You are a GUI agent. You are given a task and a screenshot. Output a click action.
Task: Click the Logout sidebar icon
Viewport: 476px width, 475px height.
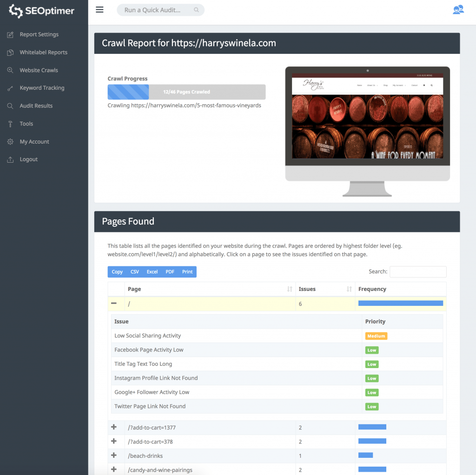point(10,159)
